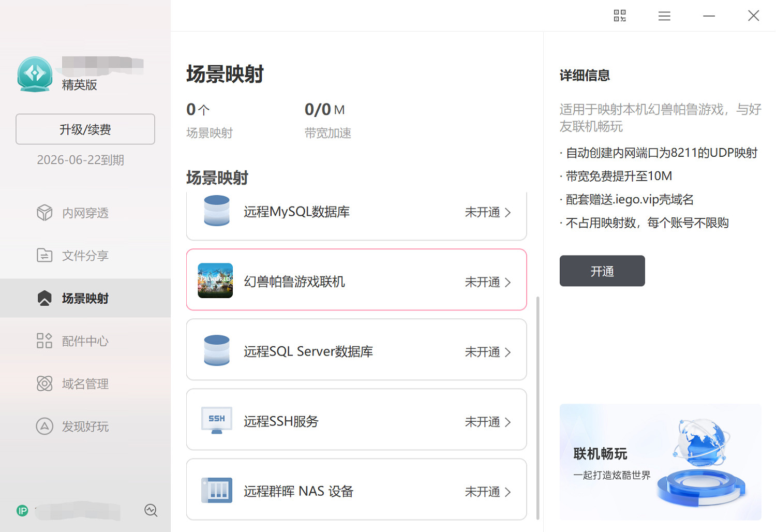
Task: Select 发现好玩 in sidebar
Action: point(85,426)
